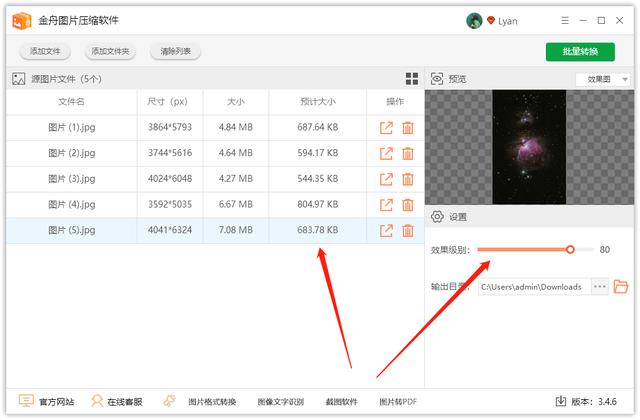Viewport: 640px width, 420px height.
Task: Delete 图片 (1).jpg from list
Action: pyautogui.click(x=407, y=128)
